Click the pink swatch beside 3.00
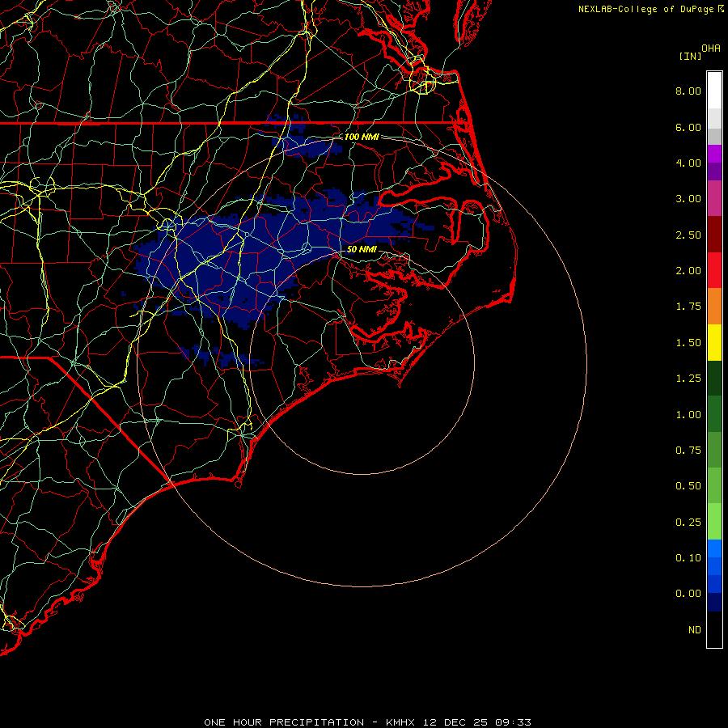Screen dimensions: 728x728 pos(714,198)
